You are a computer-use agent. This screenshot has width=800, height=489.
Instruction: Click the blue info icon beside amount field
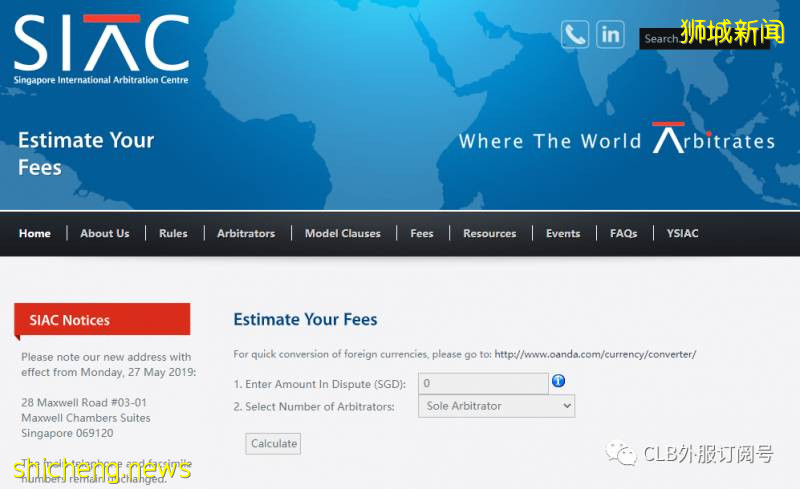point(559,381)
